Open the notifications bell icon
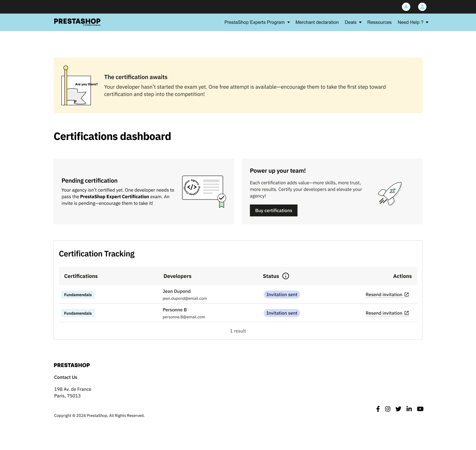This screenshot has width=476, height=450. point(406,7)
